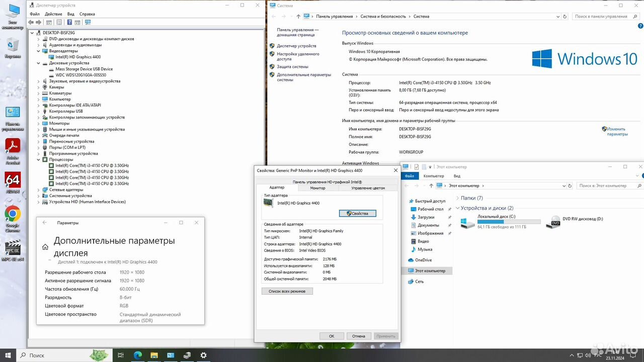Expand the Клавиатуры node

tap(39, 93)
